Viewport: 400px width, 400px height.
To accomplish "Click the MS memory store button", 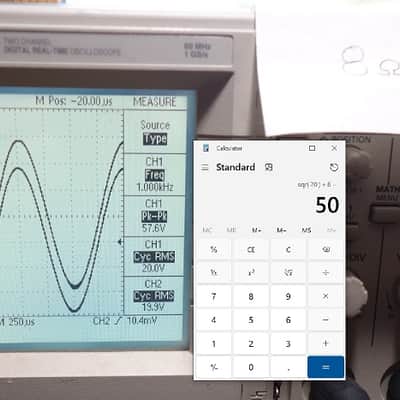I will point(306,230).
